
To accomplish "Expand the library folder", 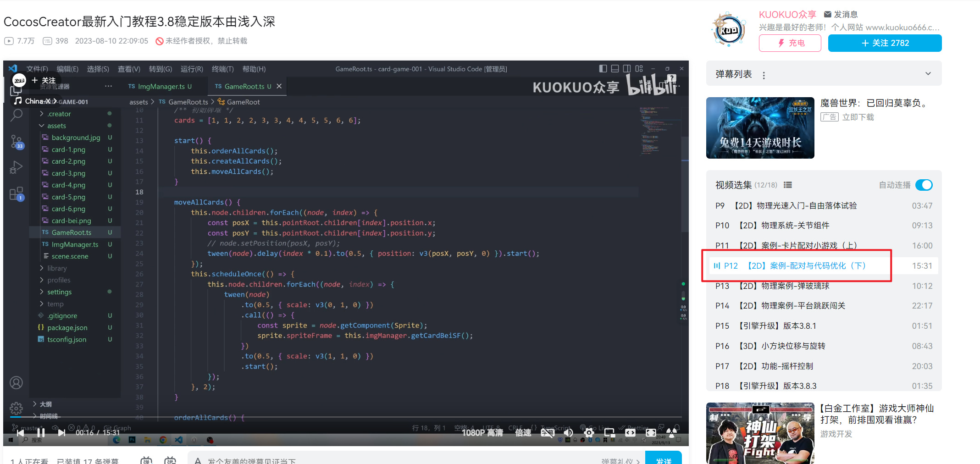I will [42, 268].
